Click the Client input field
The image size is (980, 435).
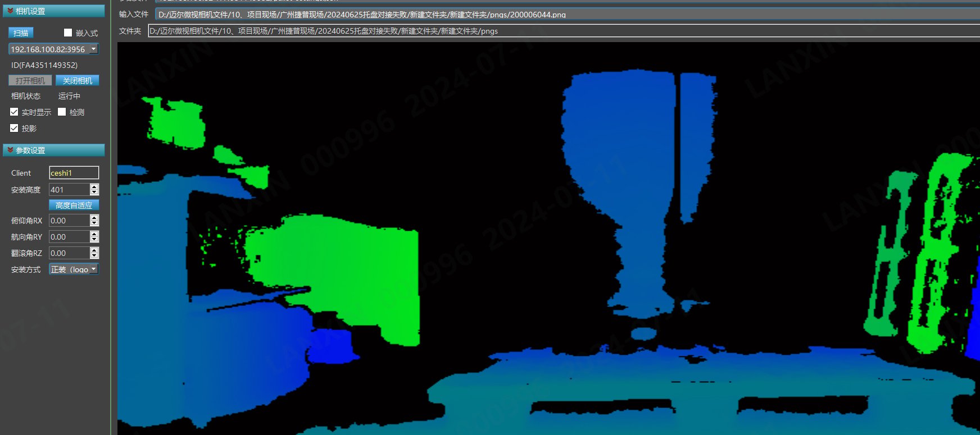[x=74, y=172]
